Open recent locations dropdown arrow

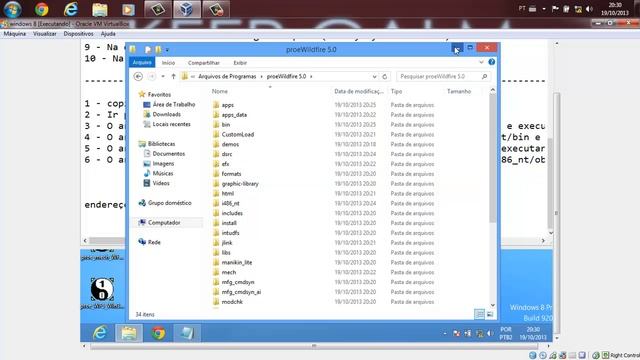163,76
